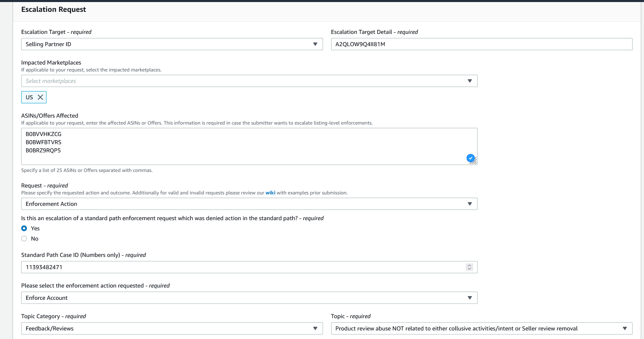The height and width of the screenshot is (339, 644).
Task: Decrement the Standard Path Case ID stepper
Action: pyautogui.click(x=469, y=269)
